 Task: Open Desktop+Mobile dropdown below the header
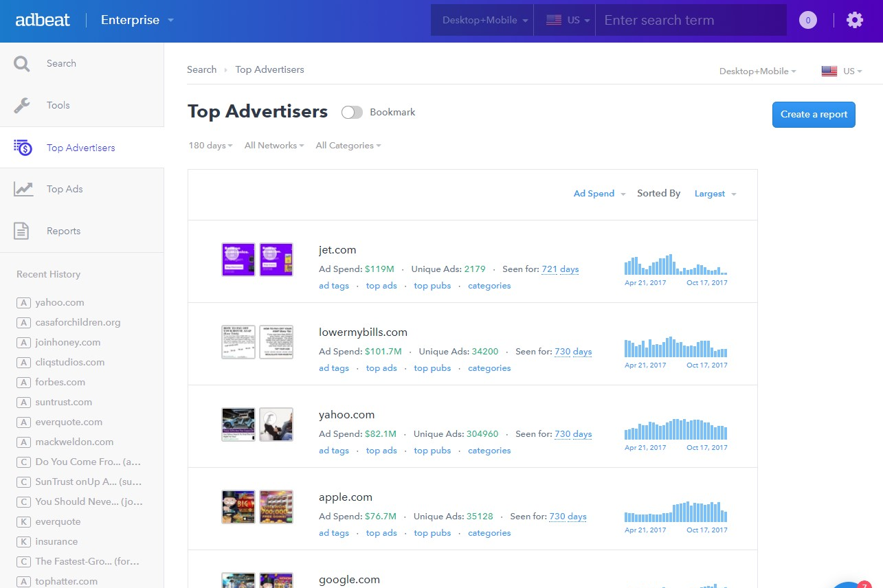point(758,71)
